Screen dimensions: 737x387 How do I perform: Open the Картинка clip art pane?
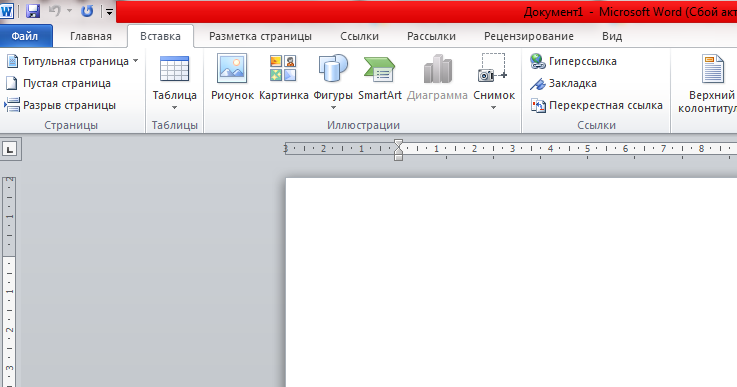(283, 78)
